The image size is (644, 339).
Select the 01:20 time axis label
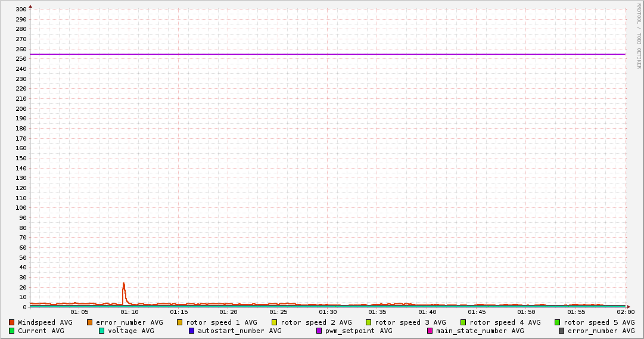(228, 312)
